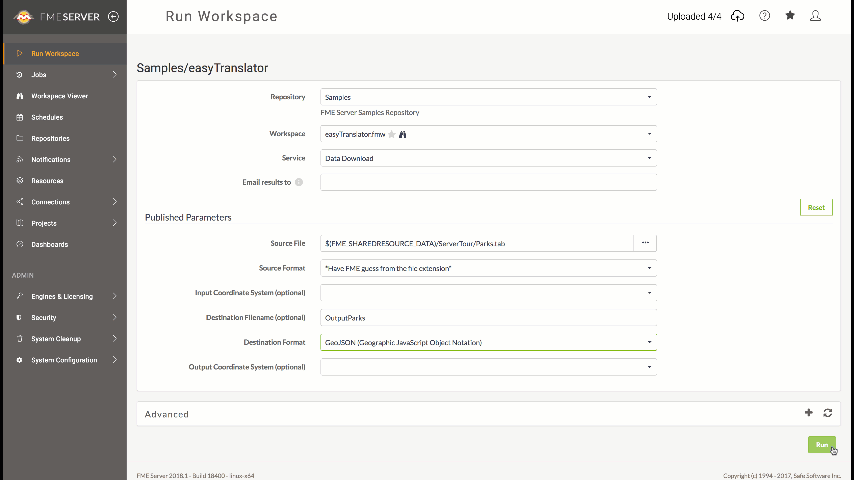Open the Source Format dropdown
Screen dimensions: 854x480
[x=488, y=268]
